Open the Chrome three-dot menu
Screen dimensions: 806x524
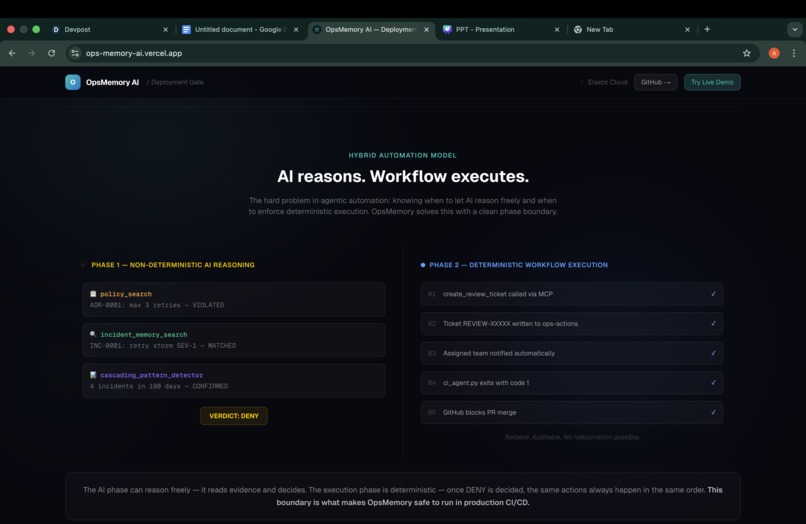click(794, 53)
